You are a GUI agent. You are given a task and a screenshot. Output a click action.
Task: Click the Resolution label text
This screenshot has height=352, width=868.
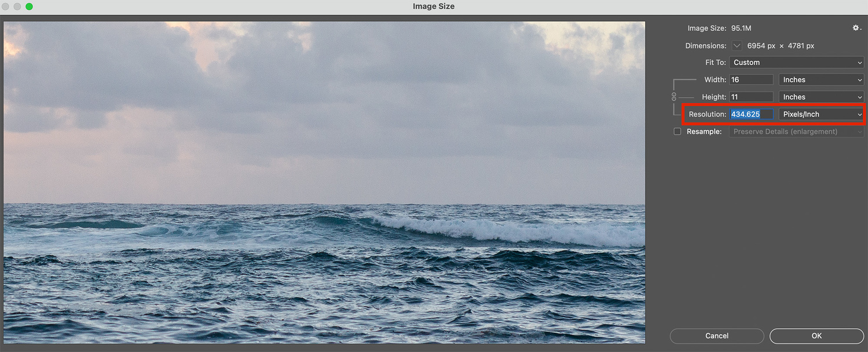(708, 115)
